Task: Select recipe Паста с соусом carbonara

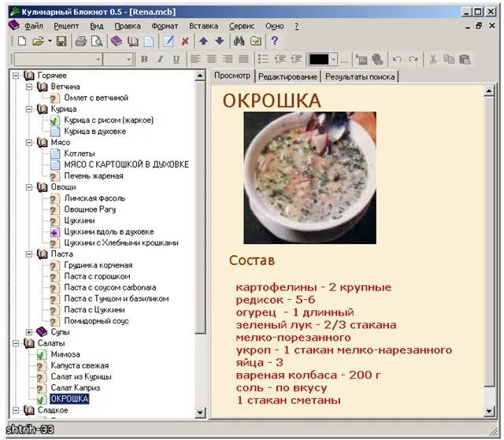Action: (110, 287)
